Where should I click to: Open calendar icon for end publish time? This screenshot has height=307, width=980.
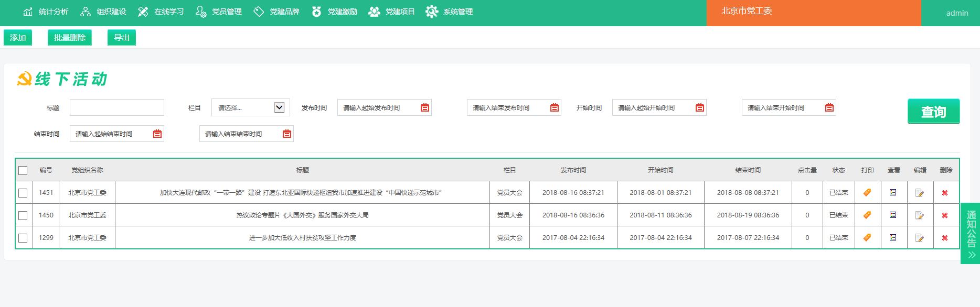tap(555, 108)
